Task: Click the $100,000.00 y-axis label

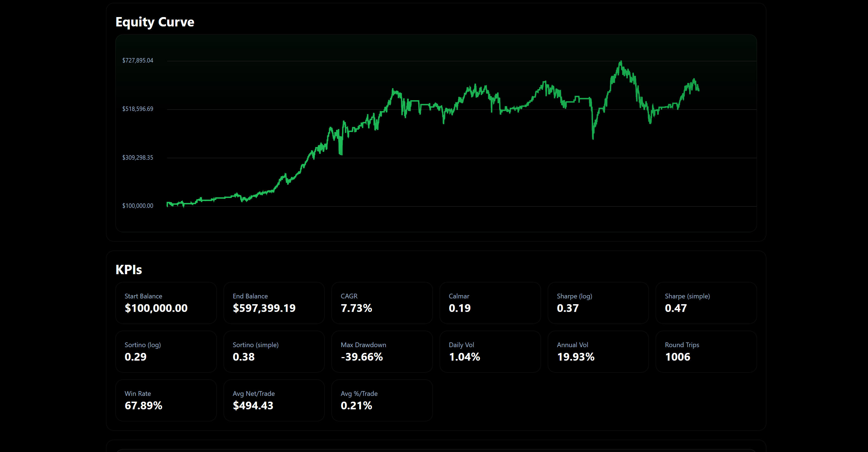Action: [138, 206]
